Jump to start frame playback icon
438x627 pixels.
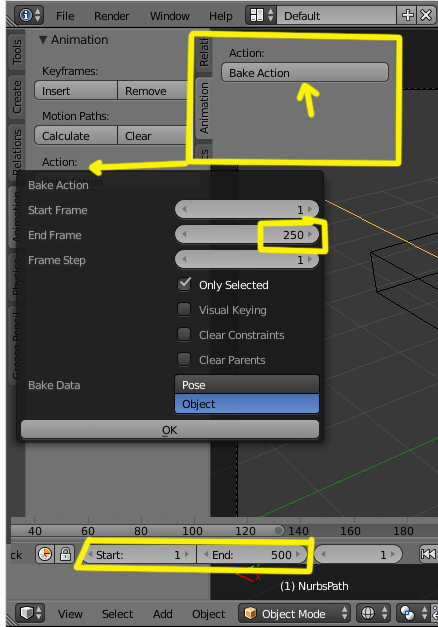tap(428, 554)
